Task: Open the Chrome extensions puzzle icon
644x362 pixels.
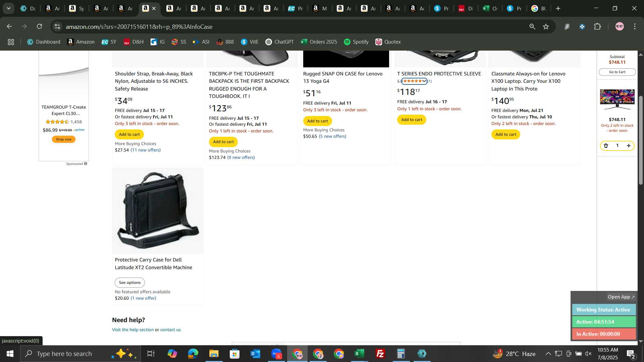Action: (597, 26)
